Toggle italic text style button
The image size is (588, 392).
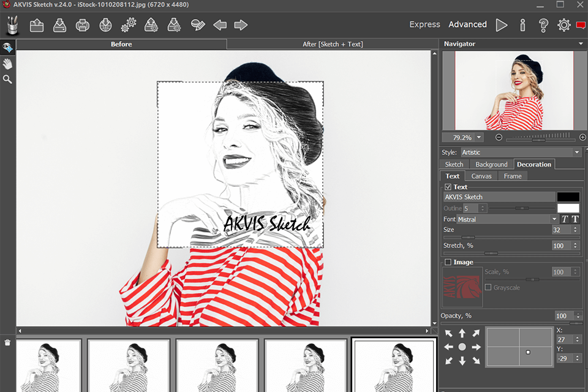tap(565, 219)
